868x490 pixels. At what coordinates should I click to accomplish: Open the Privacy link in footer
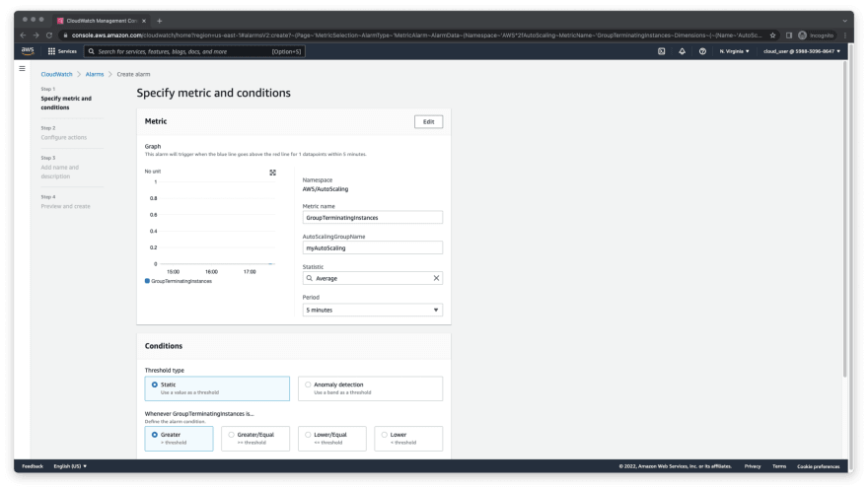(753, 466)
